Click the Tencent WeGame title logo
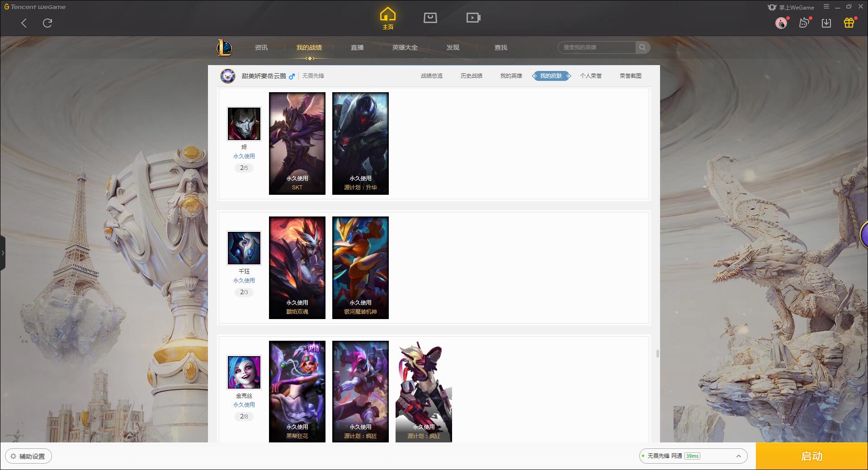This screenshot has width=868, height=470. 35,7
